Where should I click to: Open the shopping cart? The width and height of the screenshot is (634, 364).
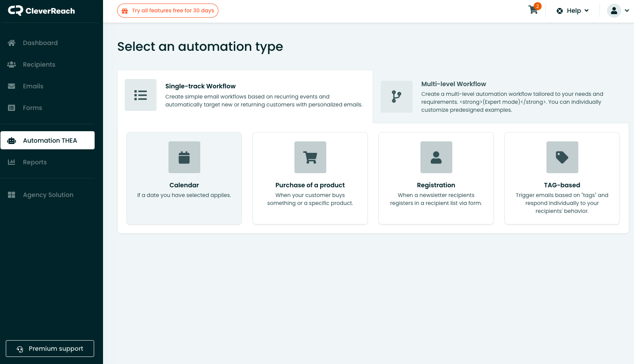click(x=534, y=10)
